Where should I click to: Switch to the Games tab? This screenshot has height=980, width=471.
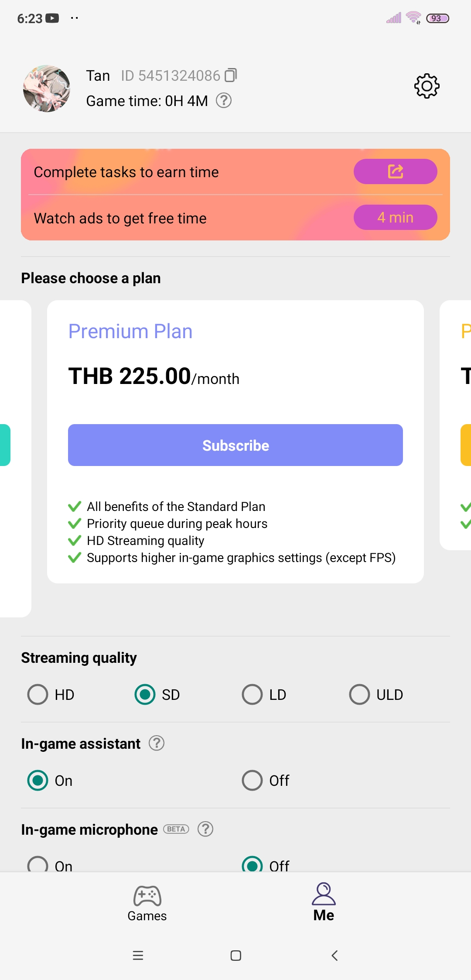tap(147, 903)
